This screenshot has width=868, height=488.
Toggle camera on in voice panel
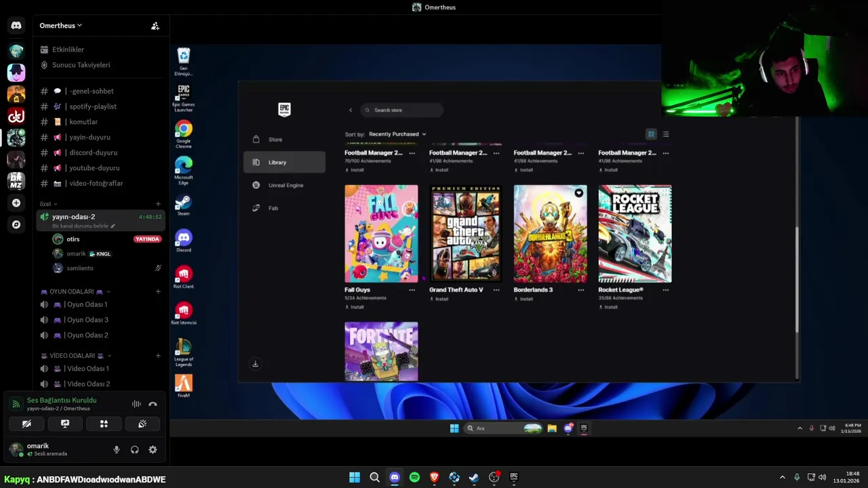click(x=26, y=424)
